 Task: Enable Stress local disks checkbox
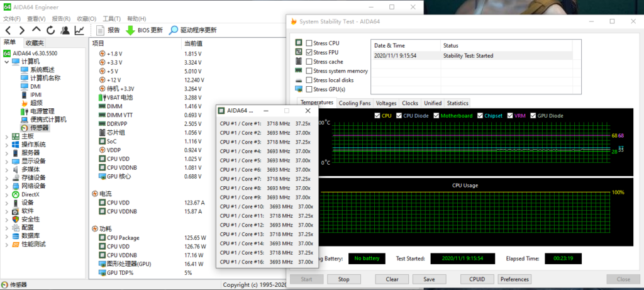[309, 80]
